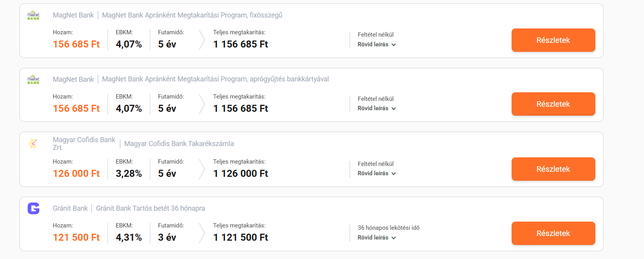Open Részletek for Magyar Cofidis Bank Takarékszámla
The width and height of the screenshot is (644, 259).
click(x=553, y=169)
